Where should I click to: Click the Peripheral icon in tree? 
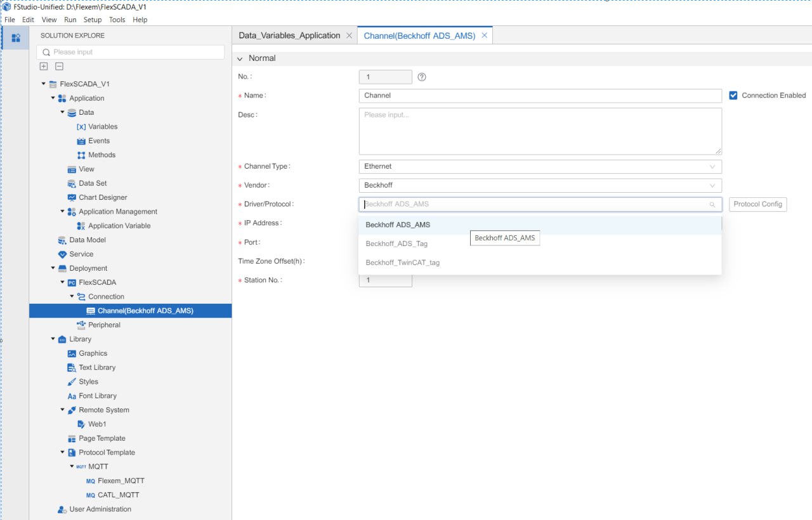pos(81,325)
